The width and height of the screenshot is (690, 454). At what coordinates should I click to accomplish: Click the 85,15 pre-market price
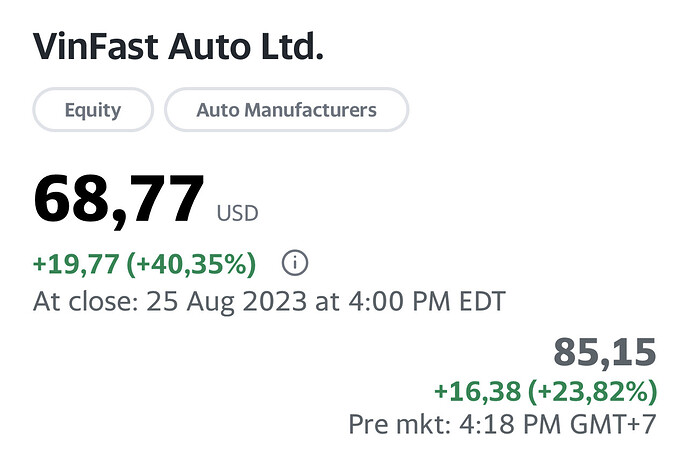point(604,352)
